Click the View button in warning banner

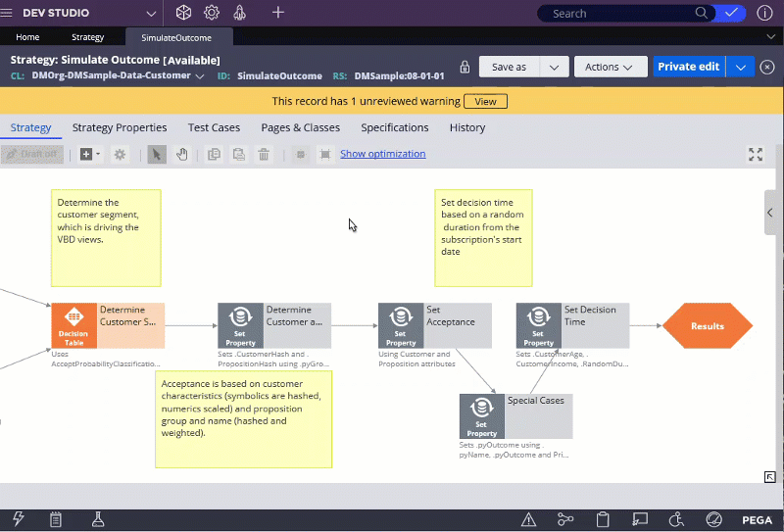click(x=485, y=101)
